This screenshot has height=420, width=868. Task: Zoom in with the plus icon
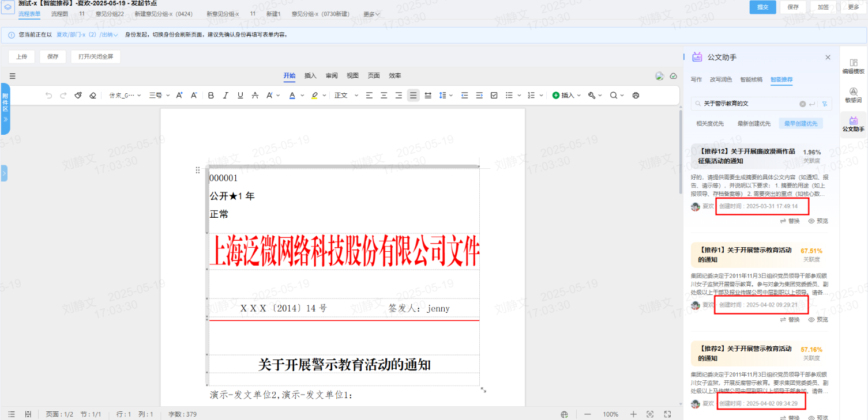click(x=633, y=414)
